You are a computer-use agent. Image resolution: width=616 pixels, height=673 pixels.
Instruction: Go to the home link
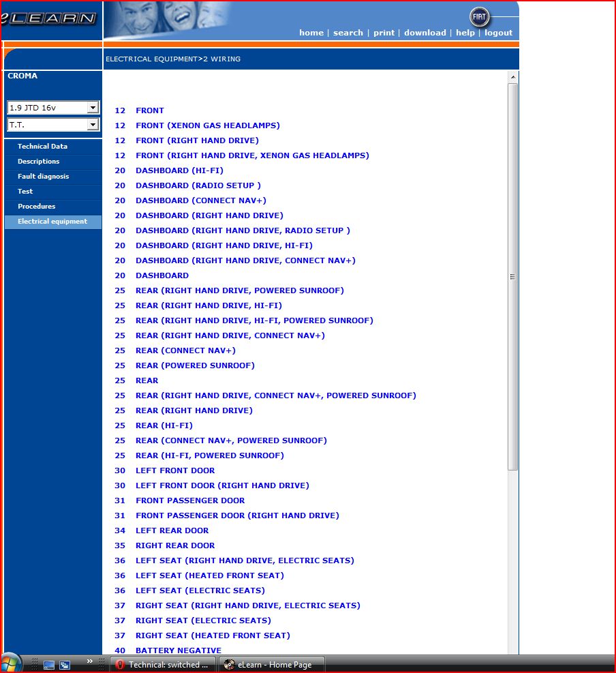tap(311, 33)
